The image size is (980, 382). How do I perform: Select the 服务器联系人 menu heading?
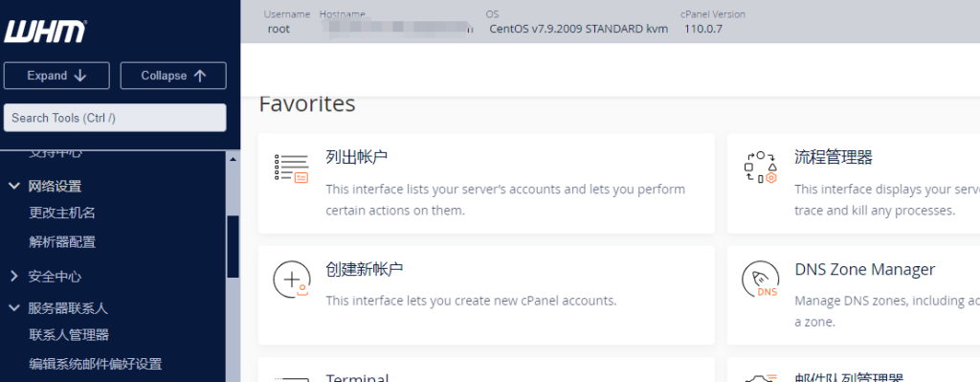(x=68, y=308)
